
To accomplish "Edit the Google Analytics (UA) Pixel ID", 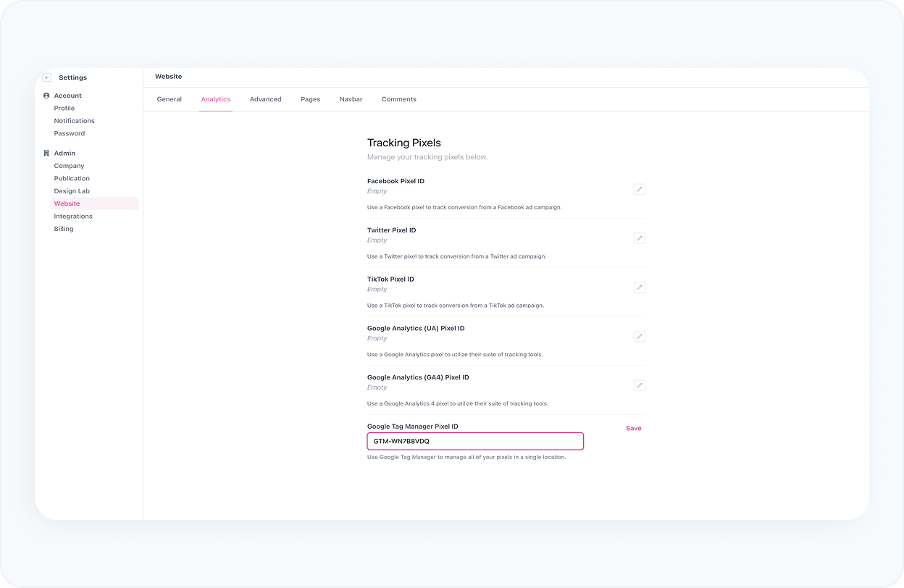I will click(x=639, y=336).
